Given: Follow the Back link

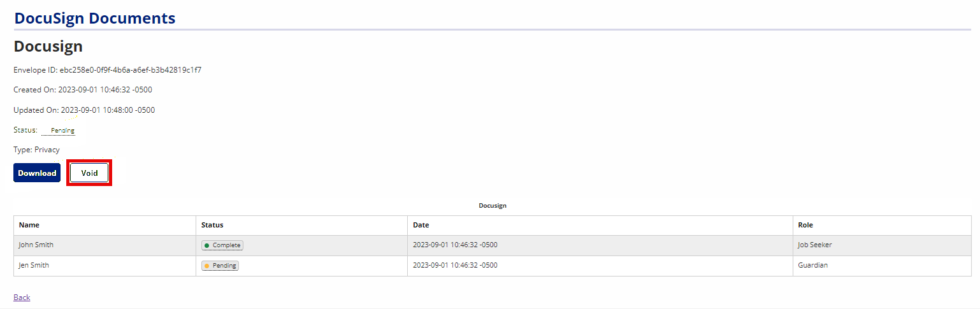Looking at the screenshot, I should pyautogui.click(x=22, y=298).
